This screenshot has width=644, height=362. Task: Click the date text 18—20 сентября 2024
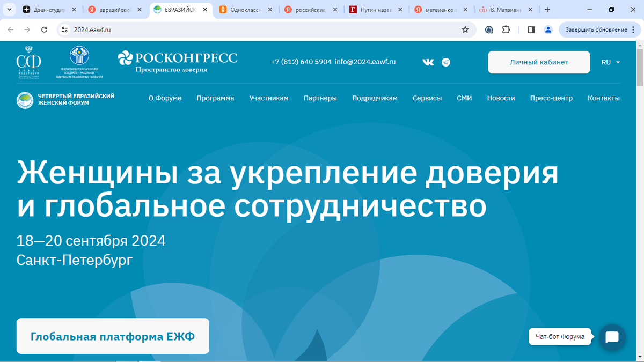(91, 240)
